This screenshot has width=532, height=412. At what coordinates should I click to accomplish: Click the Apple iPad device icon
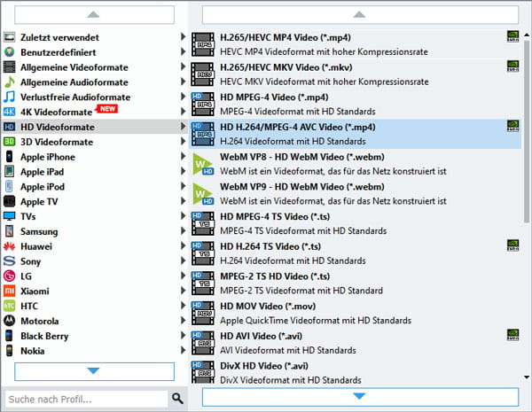coord(10,172)
